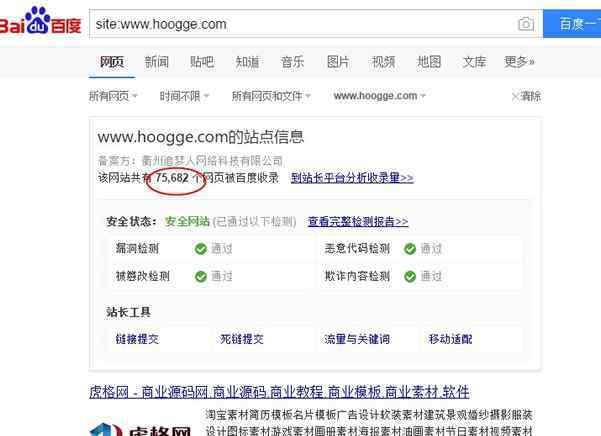
Task: Open the 查看完整检测报告 link
Action: (x=358, y=221)
